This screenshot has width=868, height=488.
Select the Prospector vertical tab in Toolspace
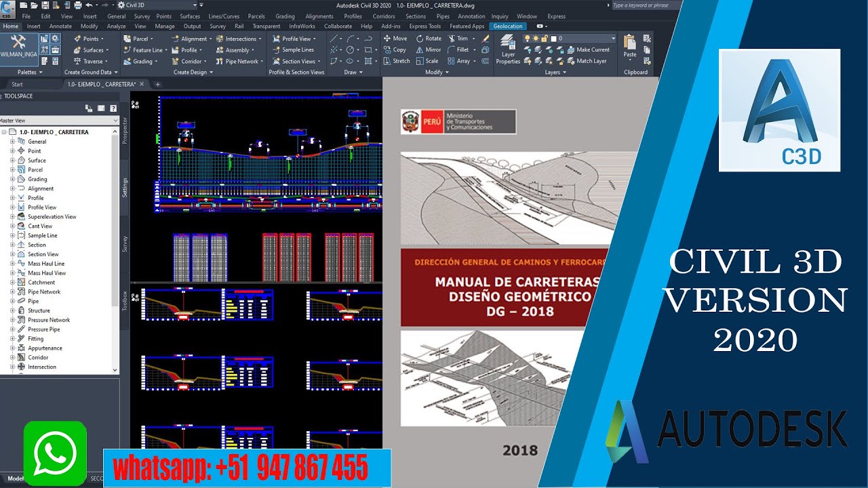[x=125, y=130]
